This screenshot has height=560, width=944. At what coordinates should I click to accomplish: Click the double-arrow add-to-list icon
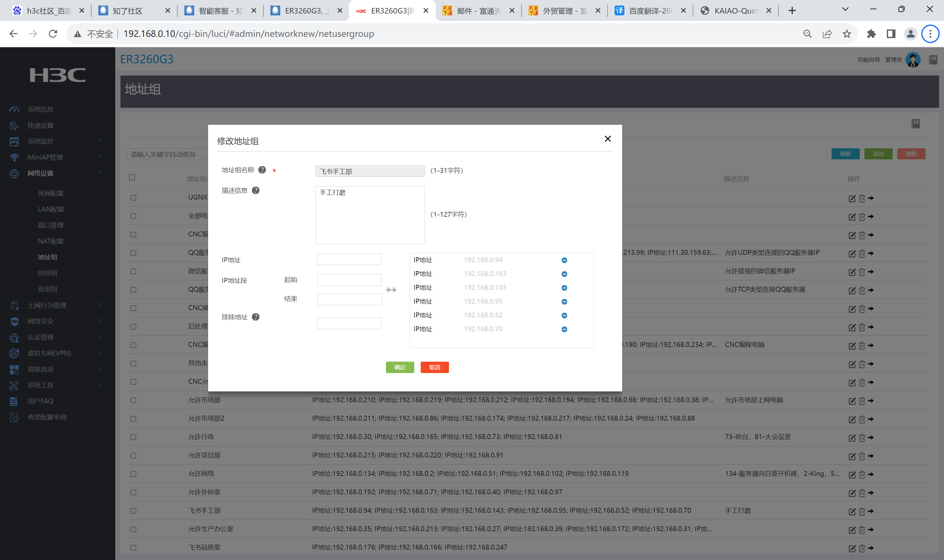(391, 290)
